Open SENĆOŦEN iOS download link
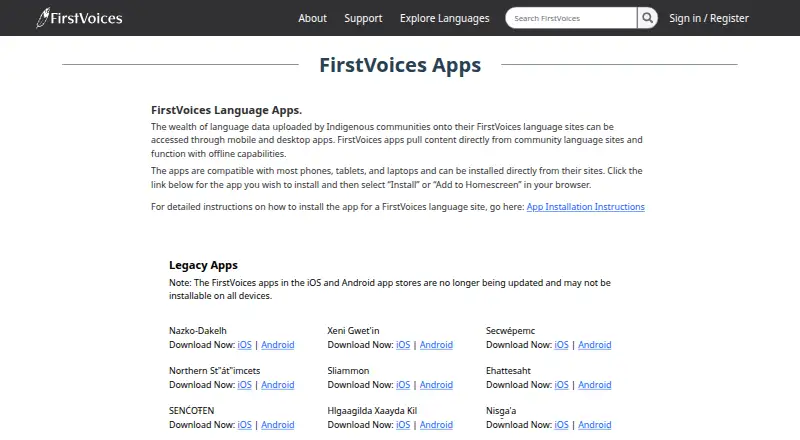Screen dimensions: 800x440 click(x=244, y=424)
